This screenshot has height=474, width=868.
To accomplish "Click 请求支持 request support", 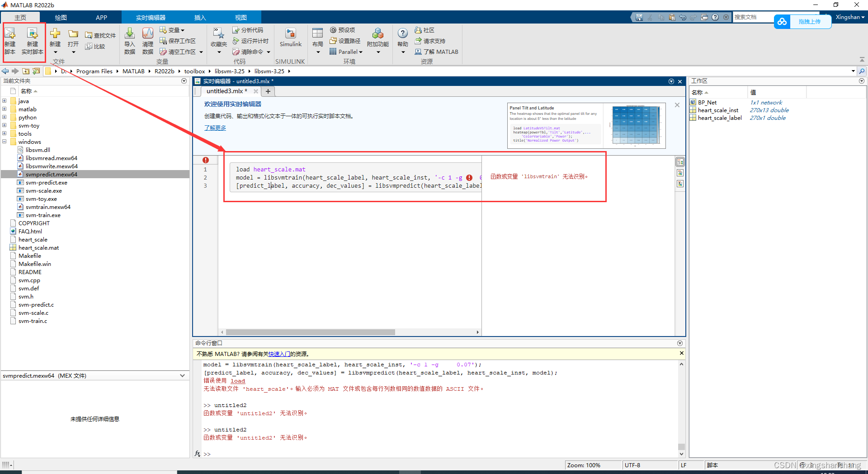I will [x=430, y=41].
